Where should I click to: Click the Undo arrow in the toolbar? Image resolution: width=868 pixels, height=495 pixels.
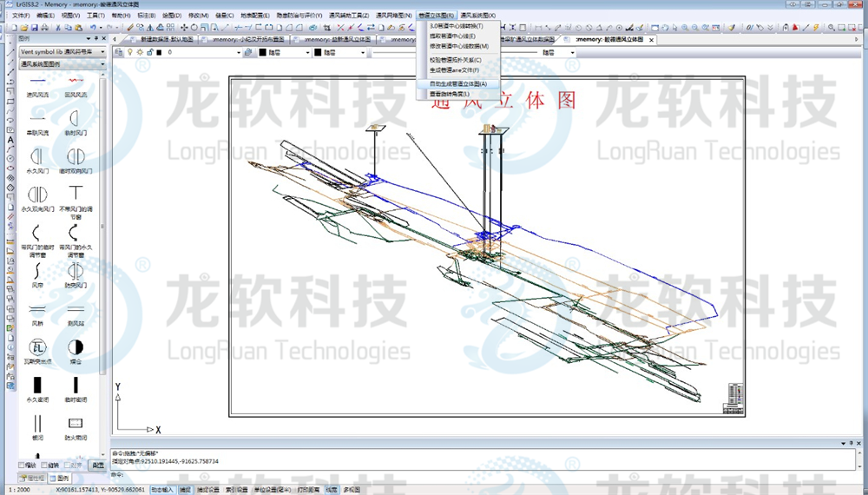pos(92,28)
